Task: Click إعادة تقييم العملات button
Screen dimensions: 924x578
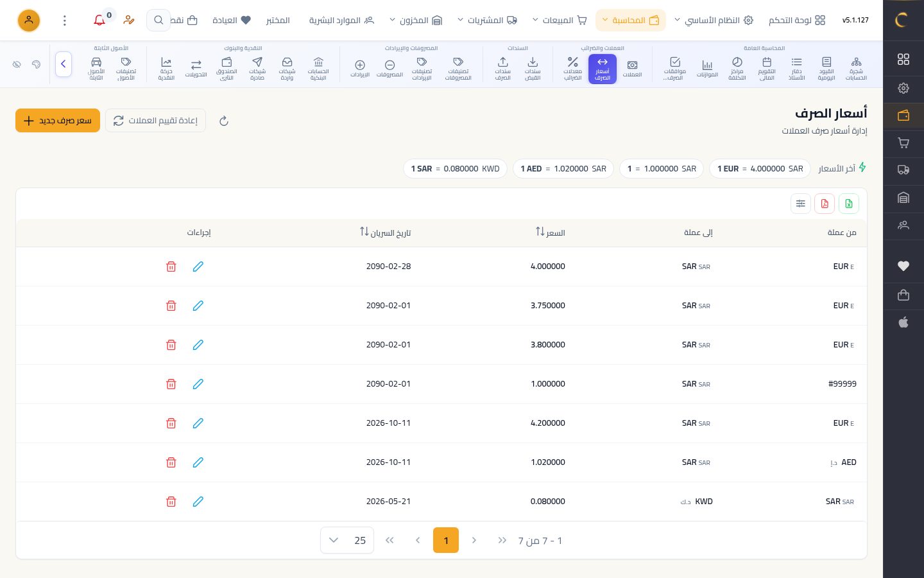Action: click(x=155, y=121)
